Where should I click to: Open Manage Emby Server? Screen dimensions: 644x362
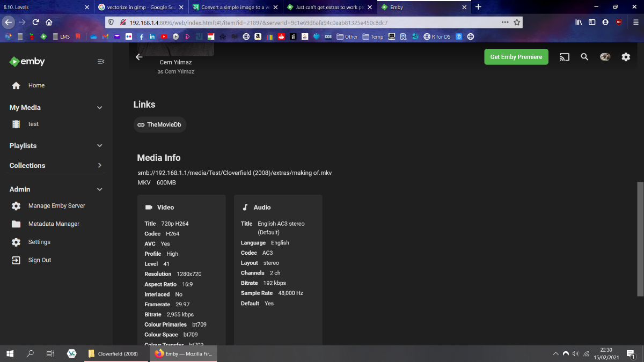56,206
